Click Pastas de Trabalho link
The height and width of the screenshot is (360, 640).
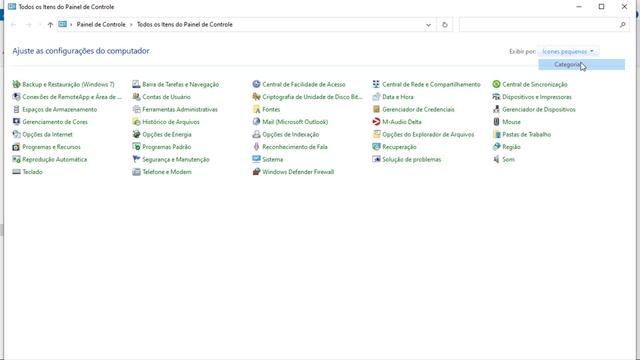click(x=527, y=134)
